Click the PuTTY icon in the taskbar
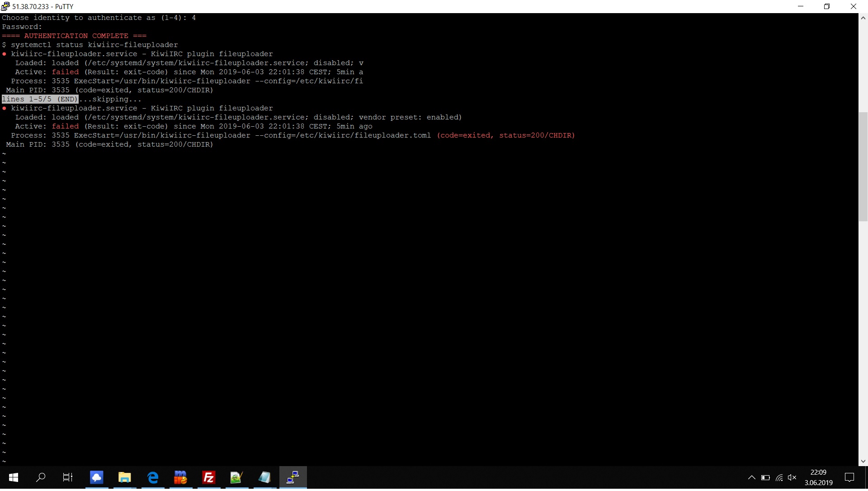Viewport: 868px width, 491px height. [x=293, y=477]
